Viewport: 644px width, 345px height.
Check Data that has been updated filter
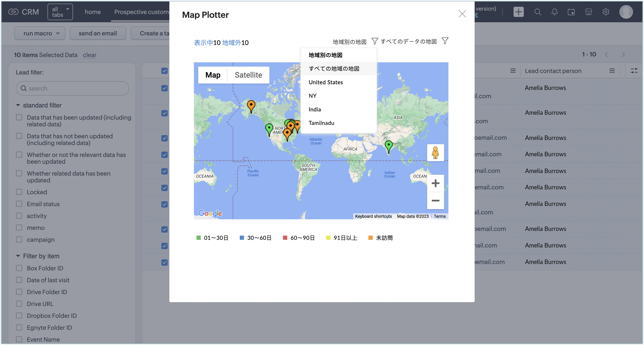[x=19, y=117]
